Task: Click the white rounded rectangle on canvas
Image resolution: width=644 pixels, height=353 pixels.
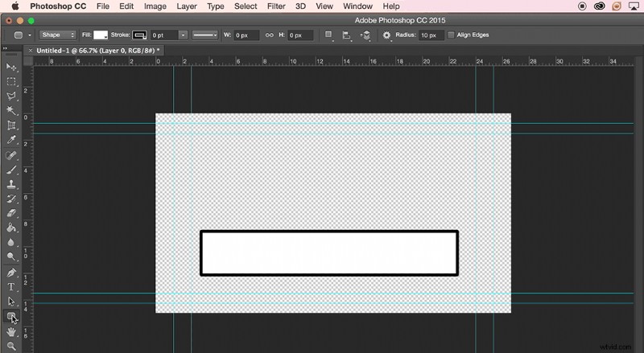Action: pos(329,252)
